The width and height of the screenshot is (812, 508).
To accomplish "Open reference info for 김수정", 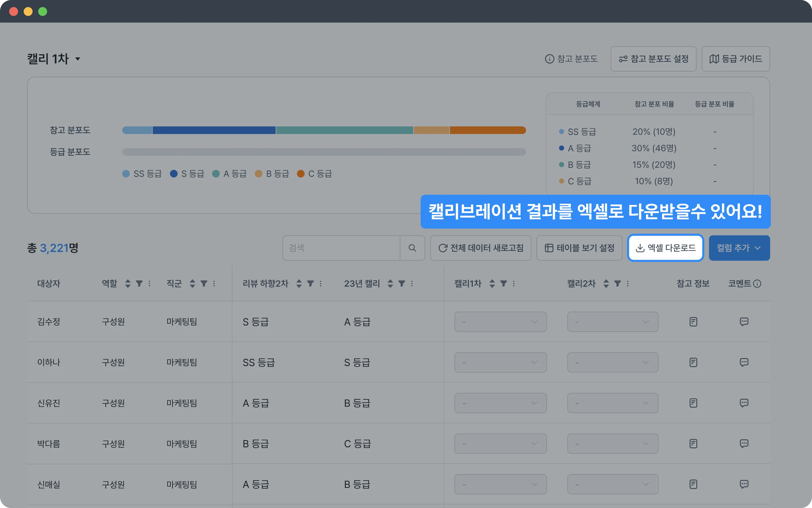I will point(693,322).
